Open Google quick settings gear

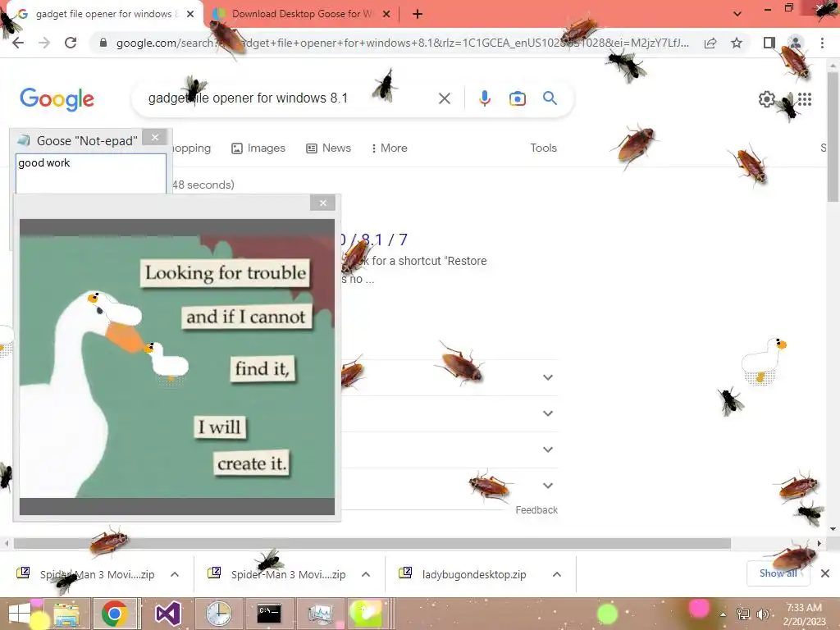tap(767, 99)
